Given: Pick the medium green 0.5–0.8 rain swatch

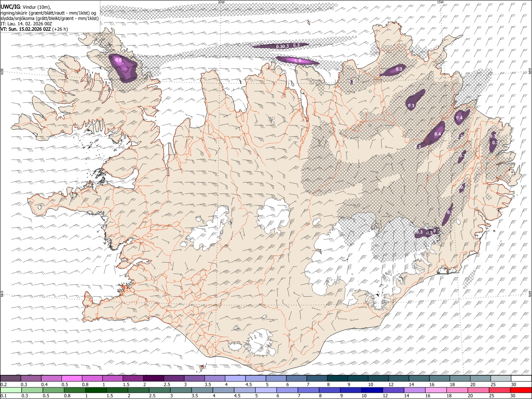Looking at the screenshot, I should click(53, 390).
